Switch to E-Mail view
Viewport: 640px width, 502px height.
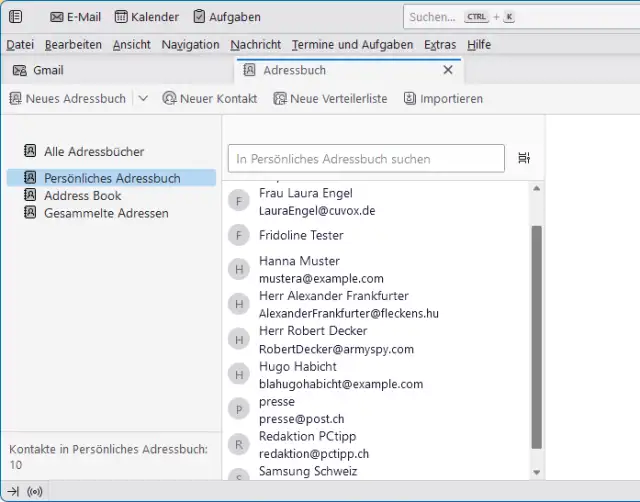coord(76,17)
